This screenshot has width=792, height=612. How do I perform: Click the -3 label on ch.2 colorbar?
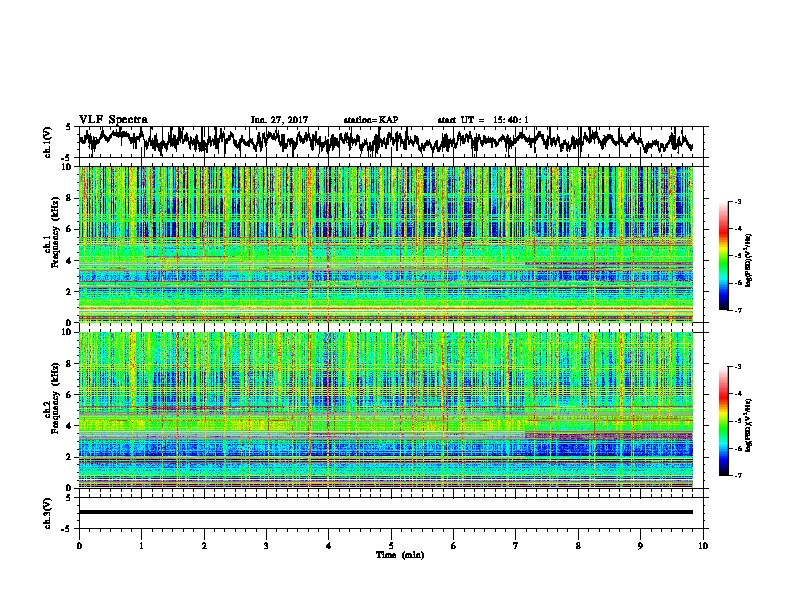(x=737, y=367)
